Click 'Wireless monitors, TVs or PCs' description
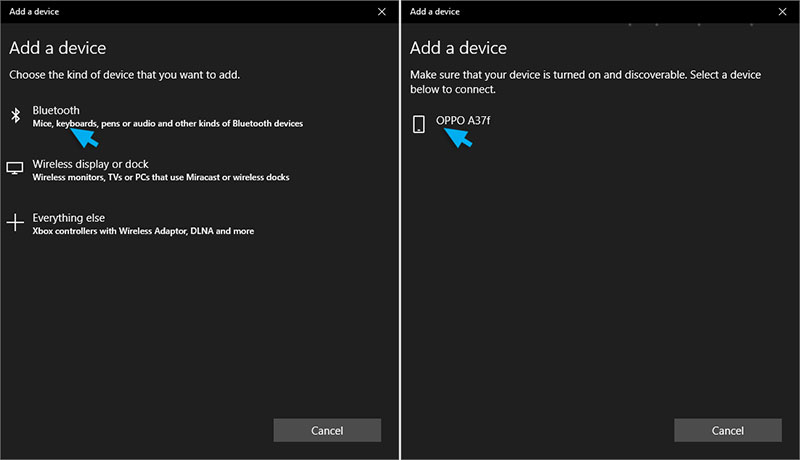The image size is (800, 460). pyautogui.click(x=160, y=178)
